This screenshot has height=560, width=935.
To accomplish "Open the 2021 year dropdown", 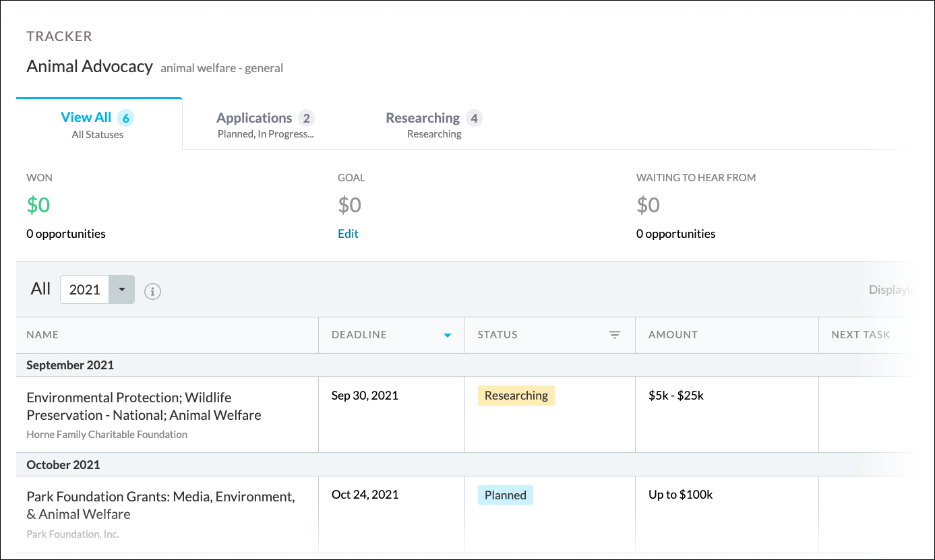I will (x=121, y=290).
